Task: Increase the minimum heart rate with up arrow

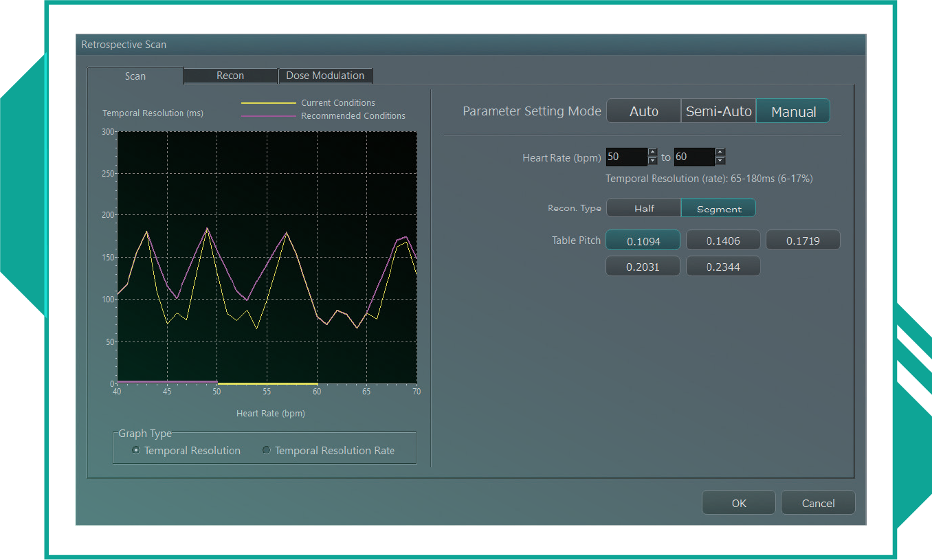Action: coord(652,153)
